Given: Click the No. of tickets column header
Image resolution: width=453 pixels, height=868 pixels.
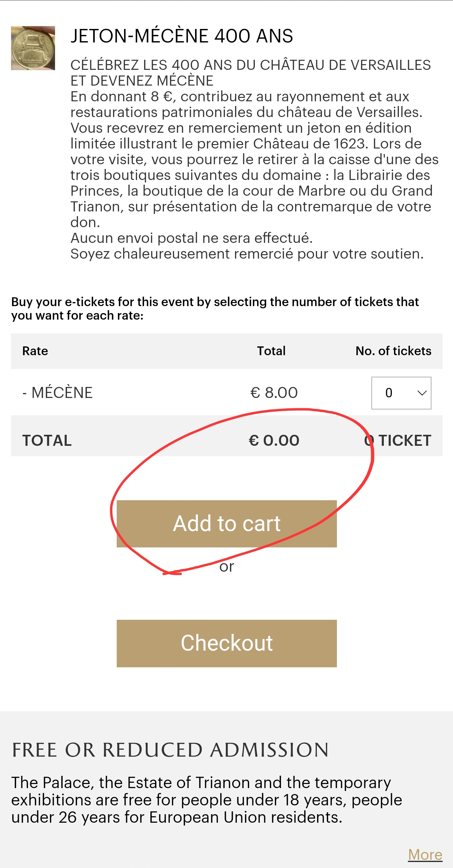Looking at the screenshot, I should pyautogui.click(x=393, y=351).
